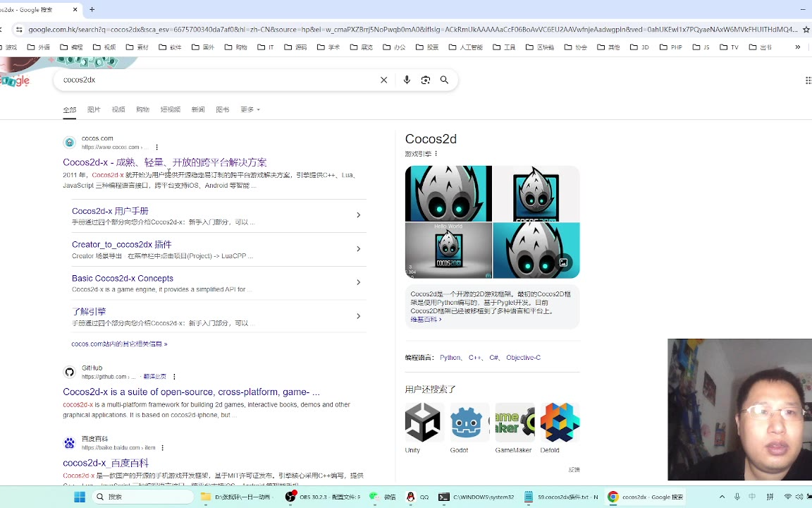812x508 pixels.
Task: Expand the Creator_to_cocos2dx 插件 sitelink arrow
Action: 358,249
